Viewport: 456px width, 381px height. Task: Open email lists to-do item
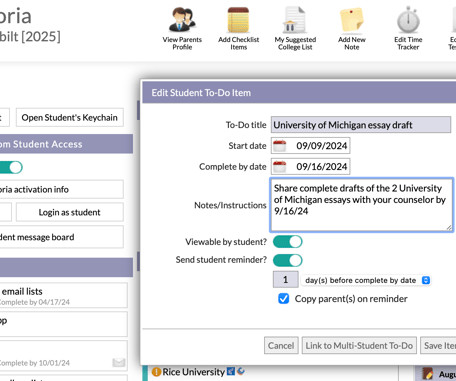[63, 295]
